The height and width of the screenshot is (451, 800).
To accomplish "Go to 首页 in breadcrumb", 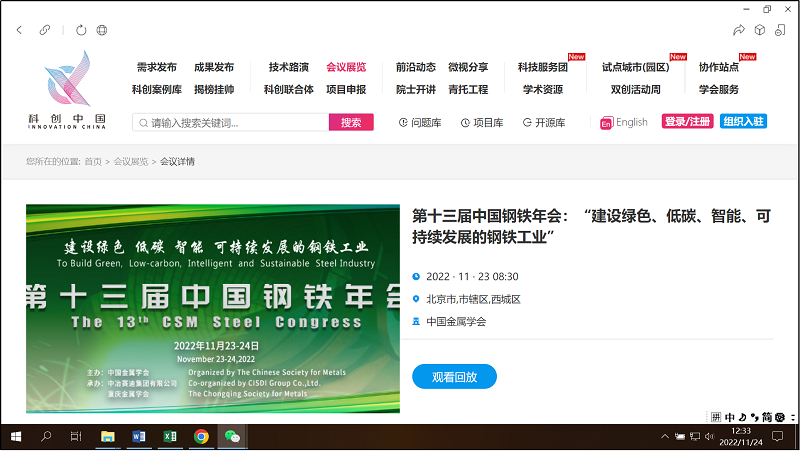I will pos(93,162).
